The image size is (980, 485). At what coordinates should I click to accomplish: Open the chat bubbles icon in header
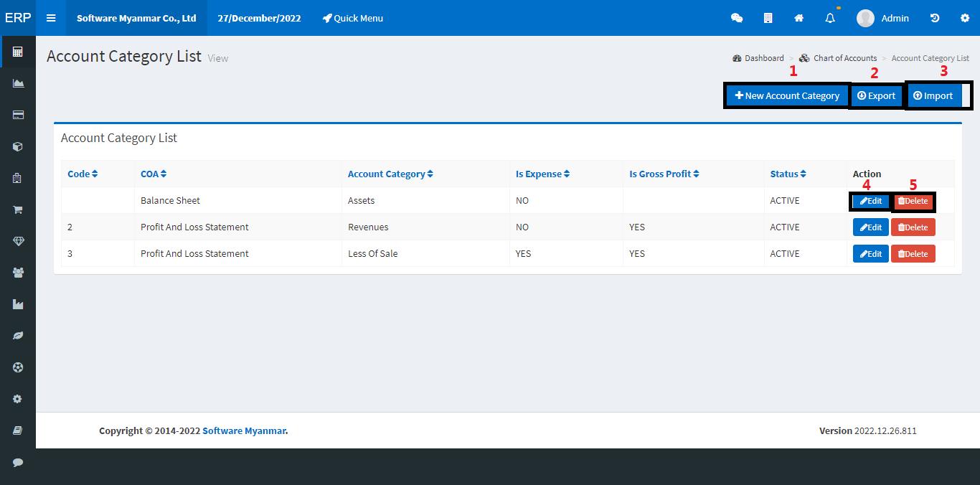point(737,18)
